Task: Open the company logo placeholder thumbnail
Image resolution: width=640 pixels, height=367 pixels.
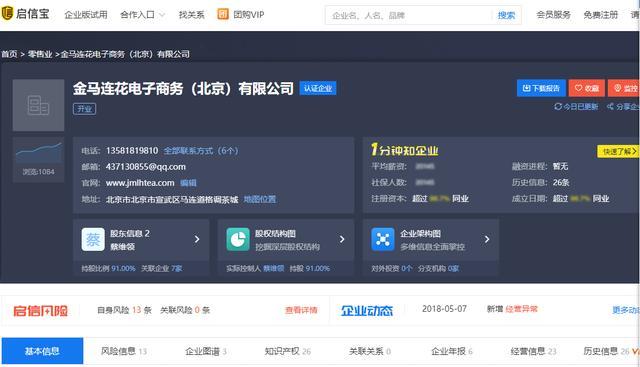Action: [38, 105]
